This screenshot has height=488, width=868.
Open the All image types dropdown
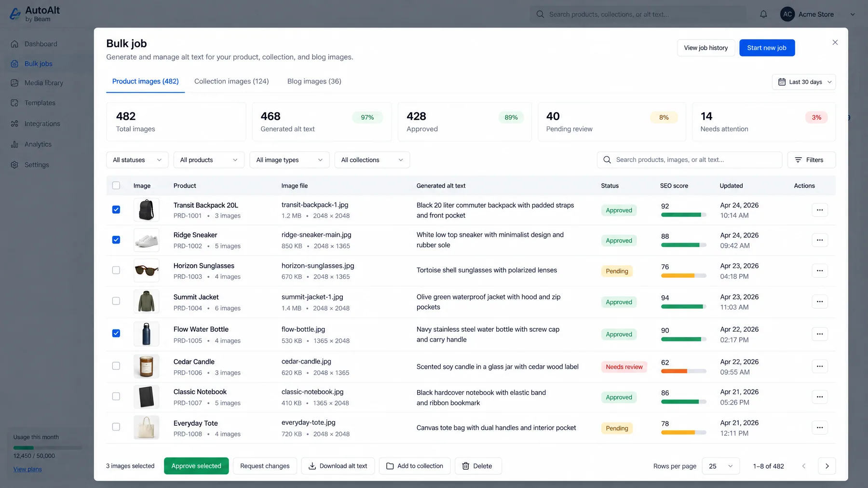point(289,160)
